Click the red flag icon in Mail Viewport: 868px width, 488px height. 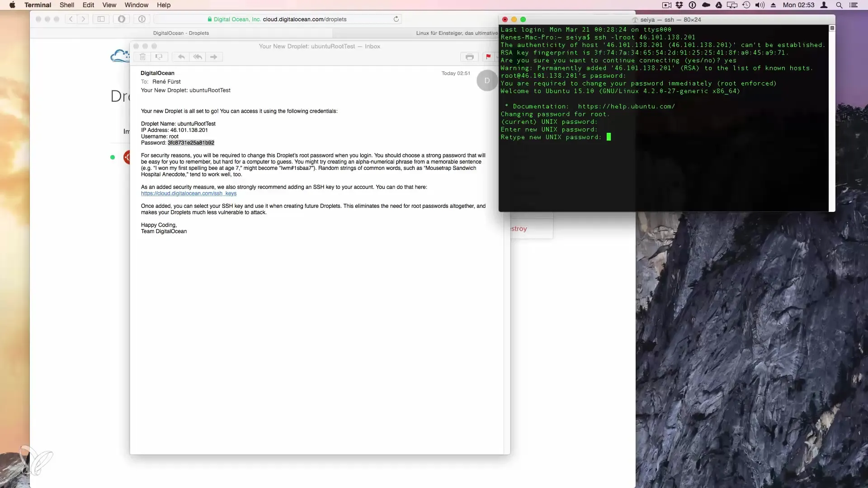(x=488, y=57)
